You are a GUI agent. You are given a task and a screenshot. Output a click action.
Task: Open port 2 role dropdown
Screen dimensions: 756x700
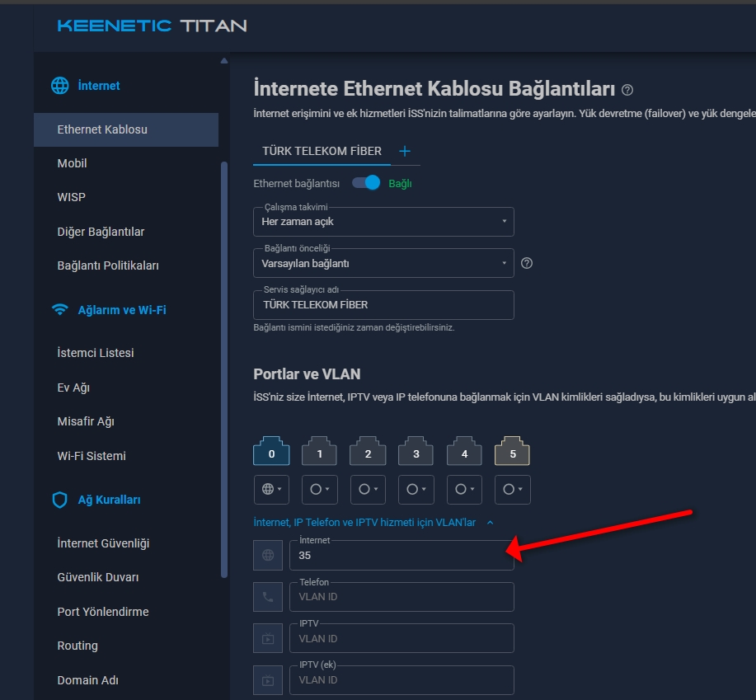[368, 490]
